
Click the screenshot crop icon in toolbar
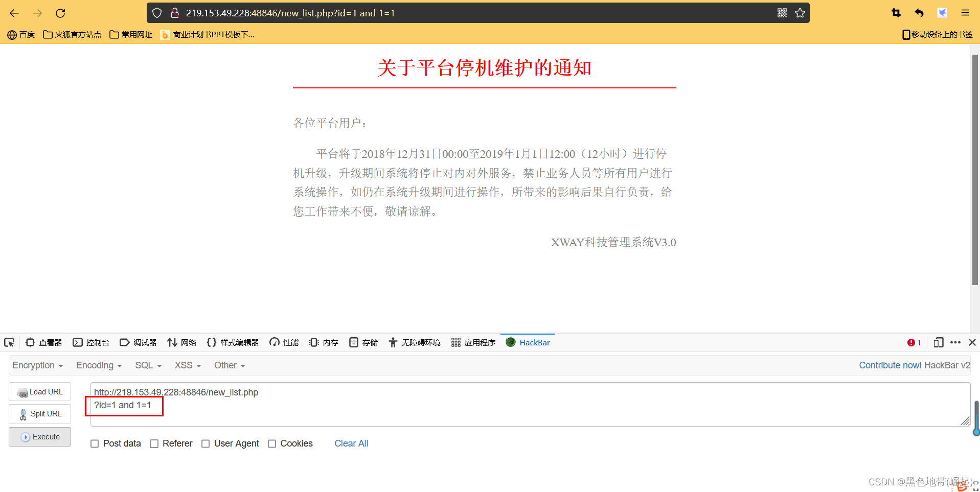tap(896, 13)
